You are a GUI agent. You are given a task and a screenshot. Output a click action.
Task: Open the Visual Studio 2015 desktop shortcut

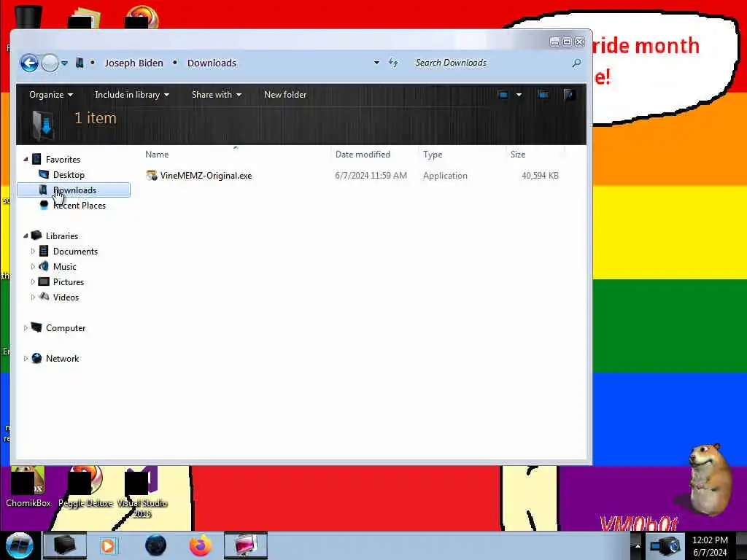click(x=142, y=492)
